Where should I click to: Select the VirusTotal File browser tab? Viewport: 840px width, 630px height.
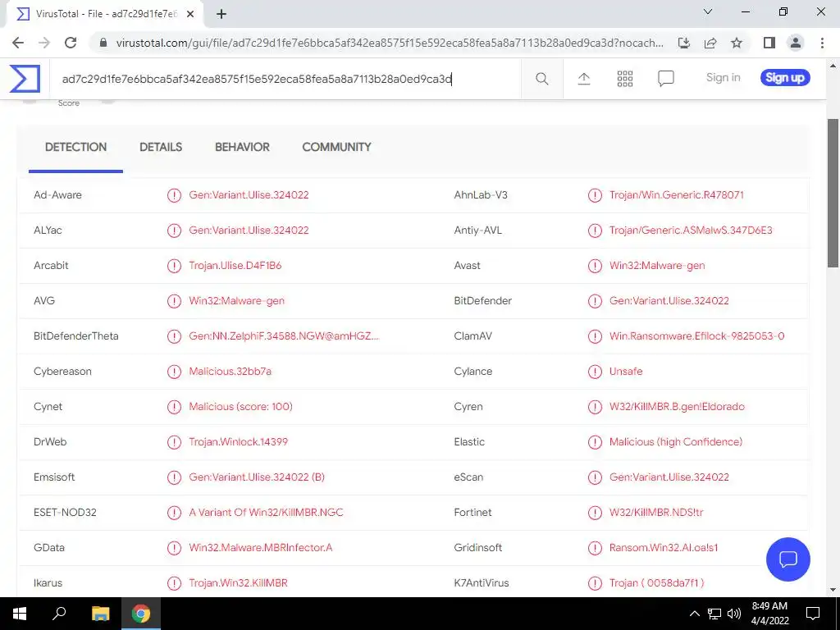click(104, 14)
